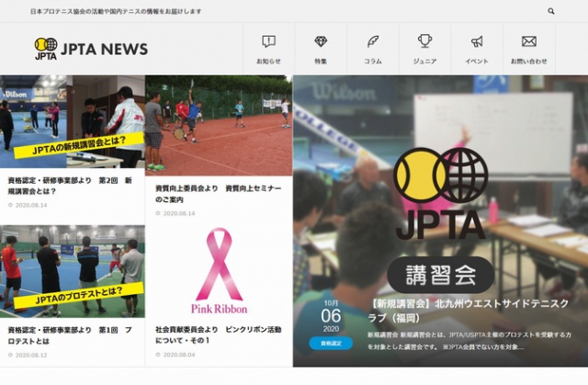Click the JPTA tennis ball logo icon
The height and width of the screenshot is (385, 588).
(46, 49)
